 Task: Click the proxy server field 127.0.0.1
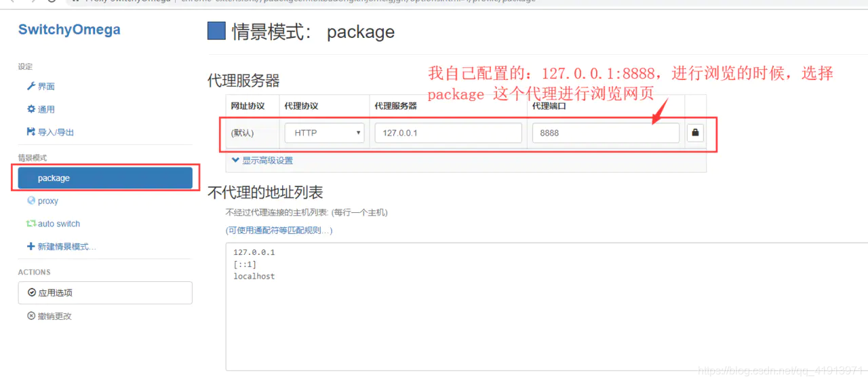coord(448,133)
